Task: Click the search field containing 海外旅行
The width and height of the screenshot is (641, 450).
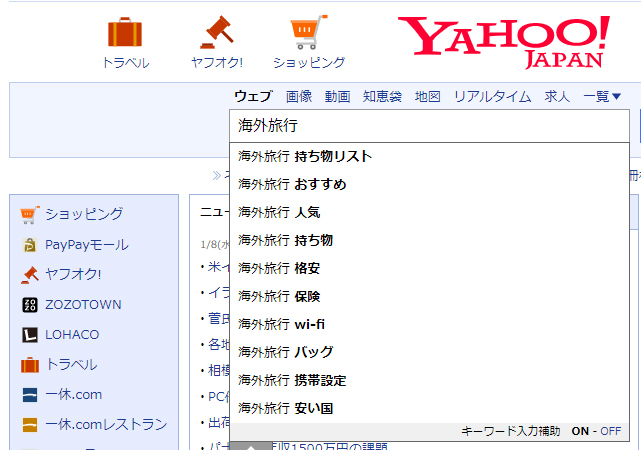Action: 429,126
